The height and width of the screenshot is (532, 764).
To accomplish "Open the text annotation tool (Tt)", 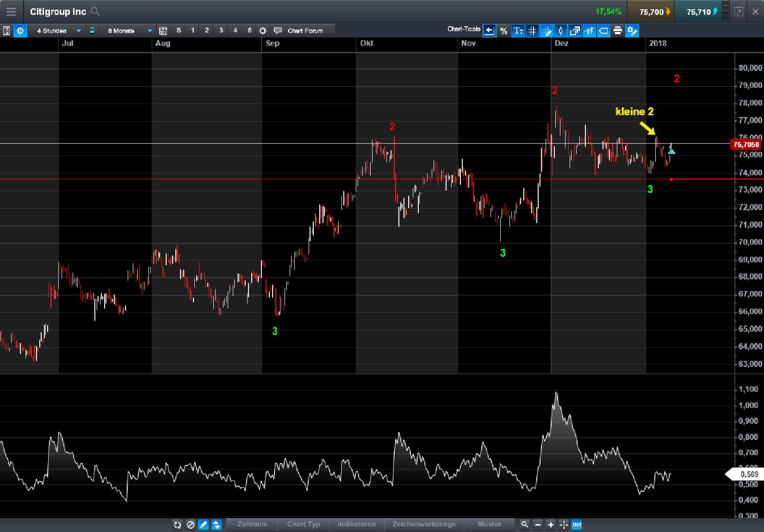I will pos(518,31).
